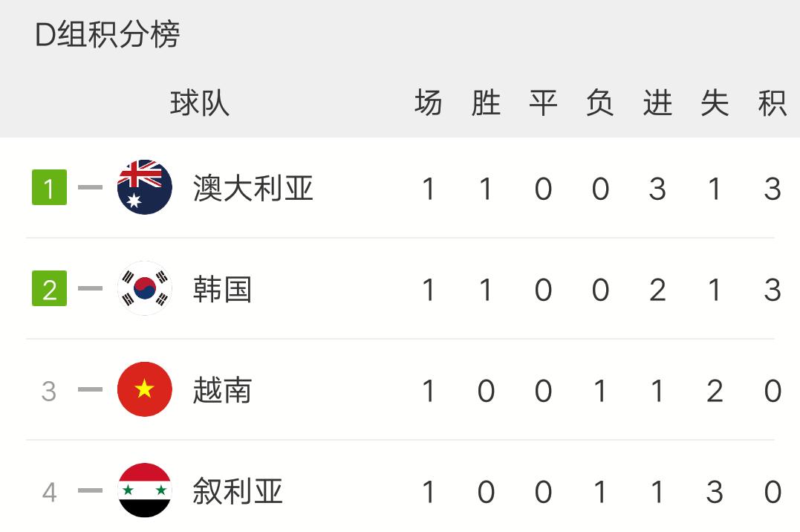Click the Syria flag icon

tap(144, 490)
